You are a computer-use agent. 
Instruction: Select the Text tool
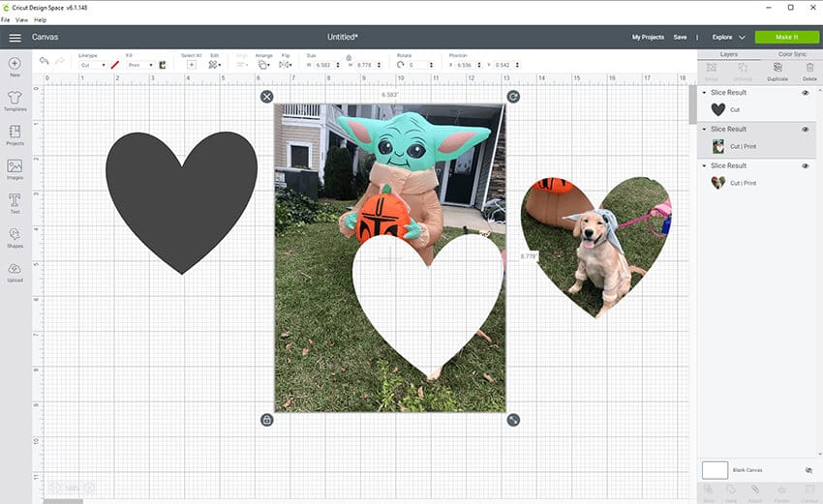(x=15, y=200)
